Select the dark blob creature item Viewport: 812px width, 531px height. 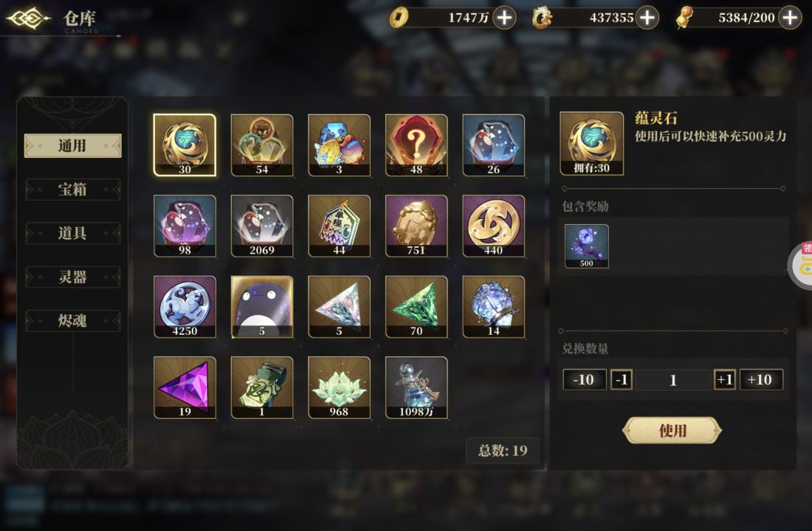pyautogui.click(x=262, y=307)
